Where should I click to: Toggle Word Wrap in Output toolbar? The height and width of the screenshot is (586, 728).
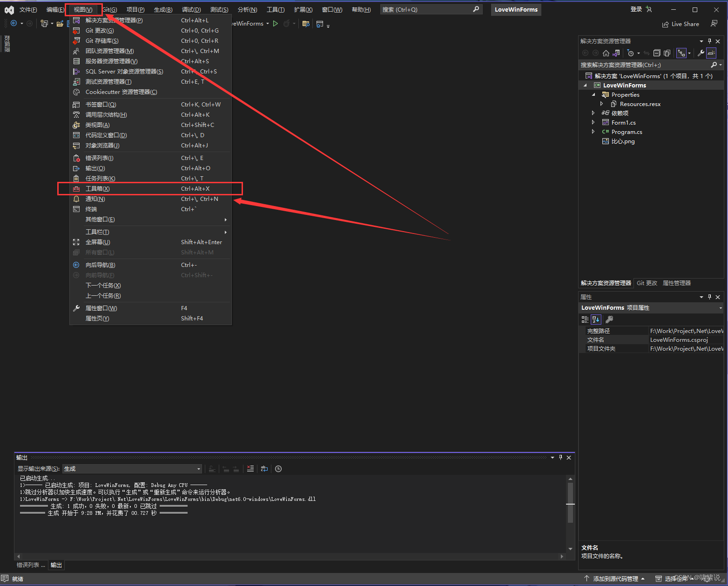[x=264, y=469]
